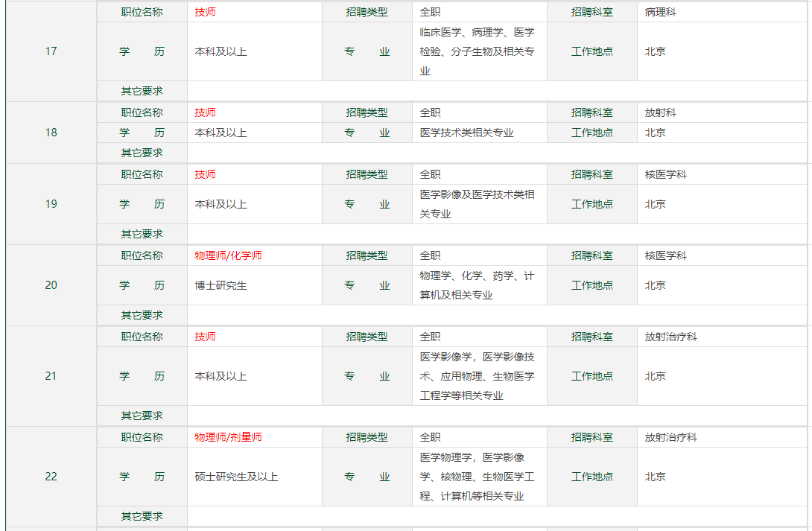Viewport: 812px width, 531px height.
Task: Select the 医学影像及医学技术类相关专业 major text
Action: pyautogui.click(x=477, y=204)
